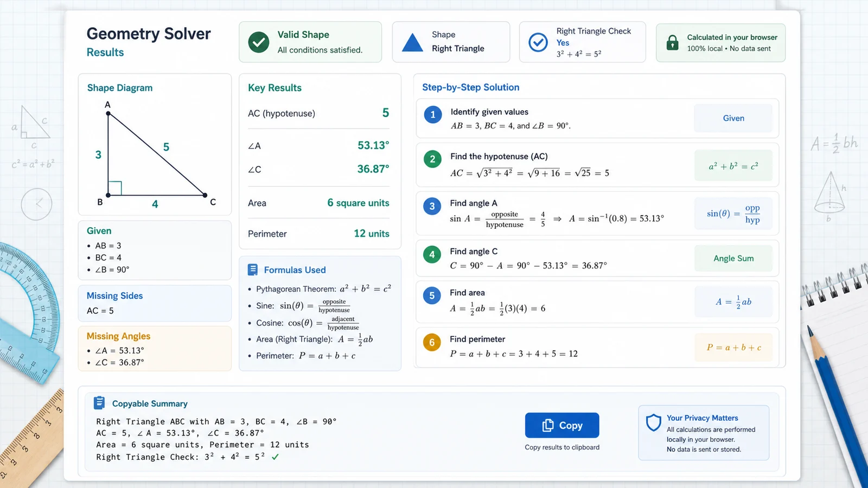Click the A = ½ab formula tag
This screenshot has height=488, width=868.
(733, 302)
